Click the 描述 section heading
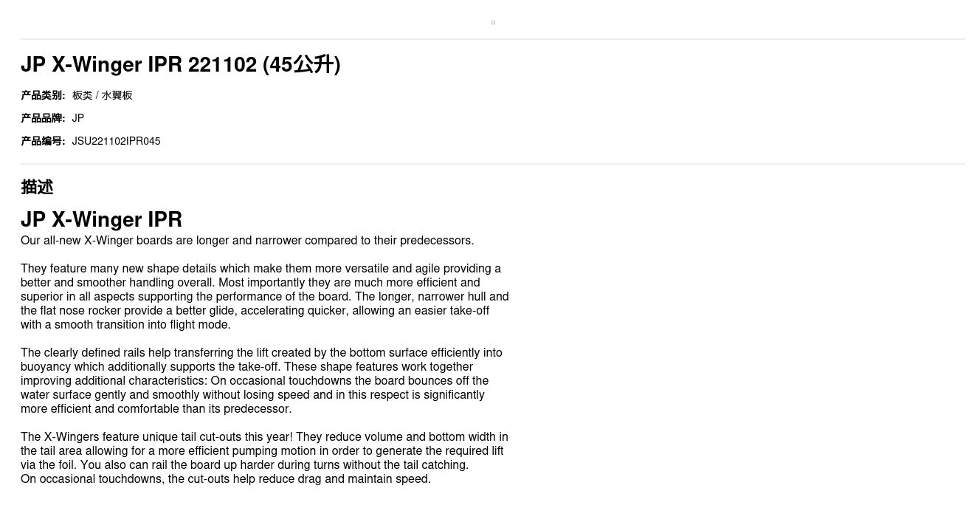The image size is (980, 508). [37, 188]
